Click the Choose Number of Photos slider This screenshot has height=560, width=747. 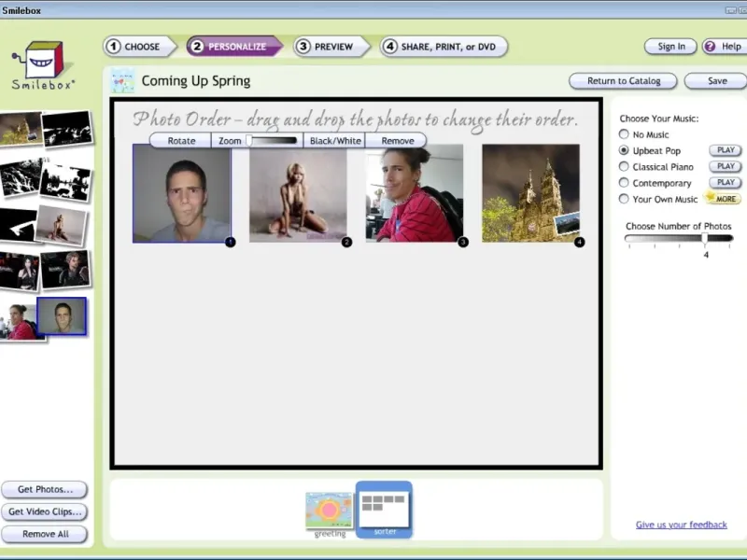[x=679, y=239]
